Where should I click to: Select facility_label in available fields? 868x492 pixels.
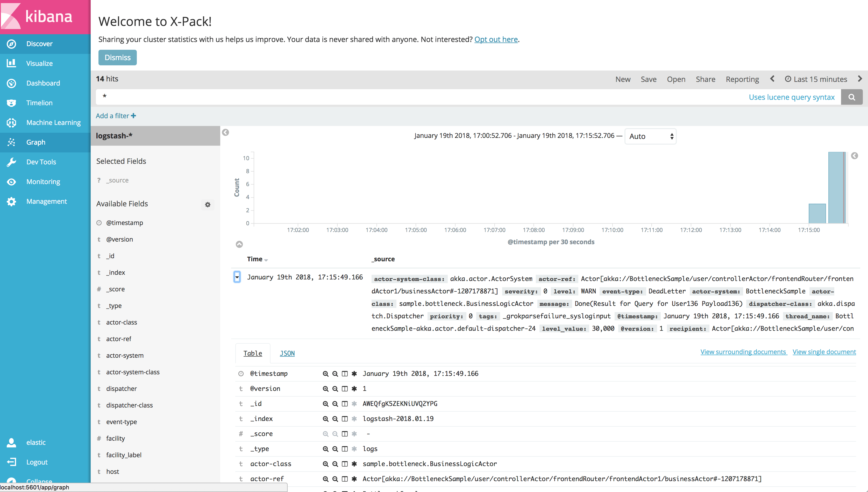[x=124, y=455]
